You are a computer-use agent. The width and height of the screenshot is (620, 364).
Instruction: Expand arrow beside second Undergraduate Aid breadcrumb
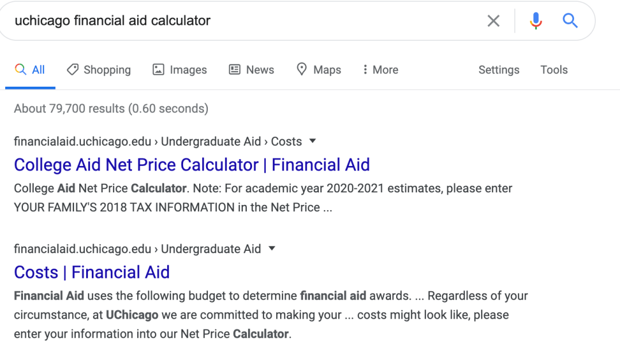pos(272,249)
